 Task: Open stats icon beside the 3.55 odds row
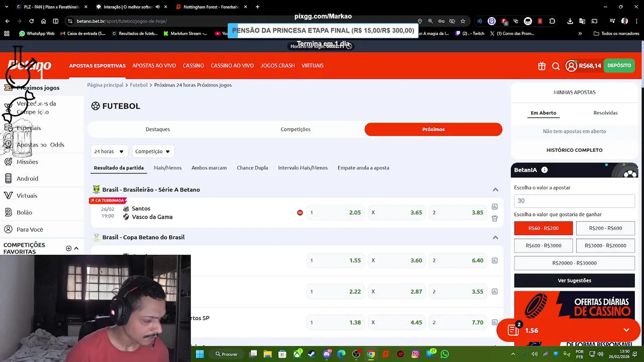[495, 292]
